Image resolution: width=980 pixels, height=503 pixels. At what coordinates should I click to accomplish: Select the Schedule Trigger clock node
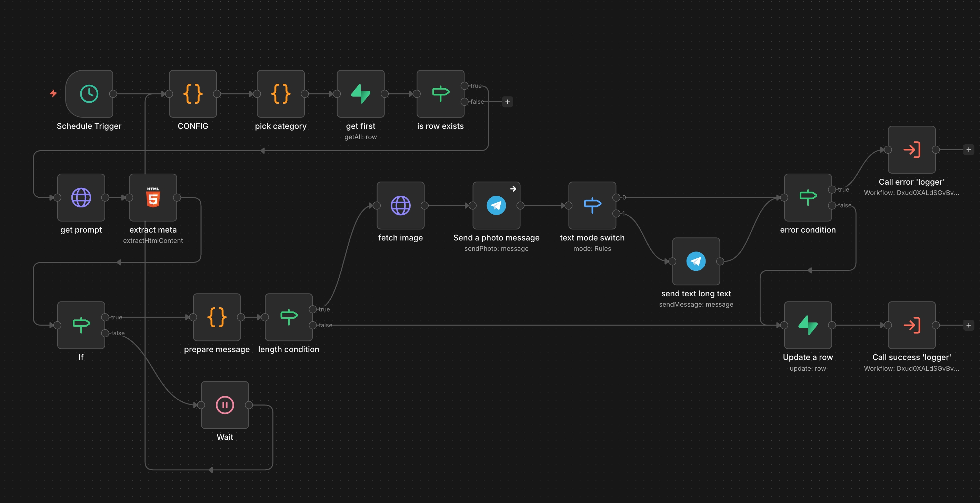[89, 93]
